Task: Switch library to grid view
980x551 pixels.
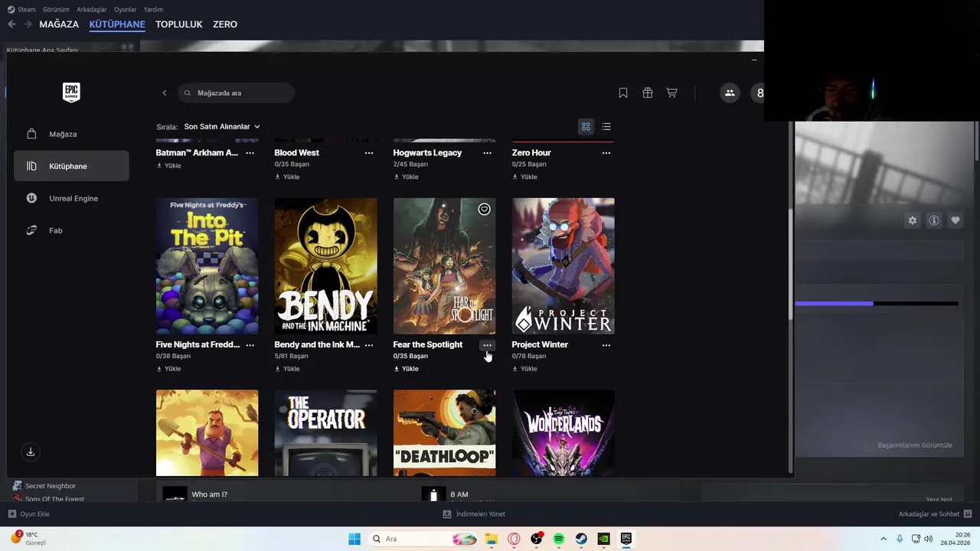Action: (586, 126)
